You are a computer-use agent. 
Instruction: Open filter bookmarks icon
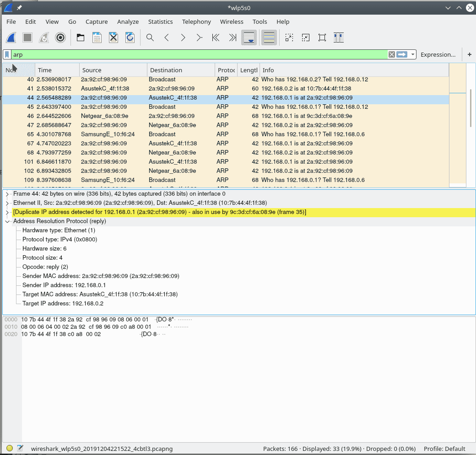coord(7,54)
